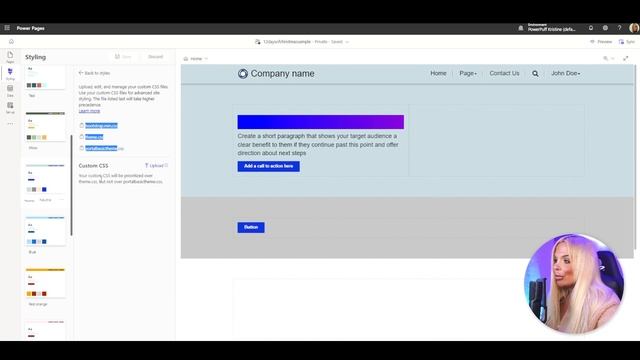Expand the canvas to full screen
640x360 pixels.
click(x=625, y=59)
